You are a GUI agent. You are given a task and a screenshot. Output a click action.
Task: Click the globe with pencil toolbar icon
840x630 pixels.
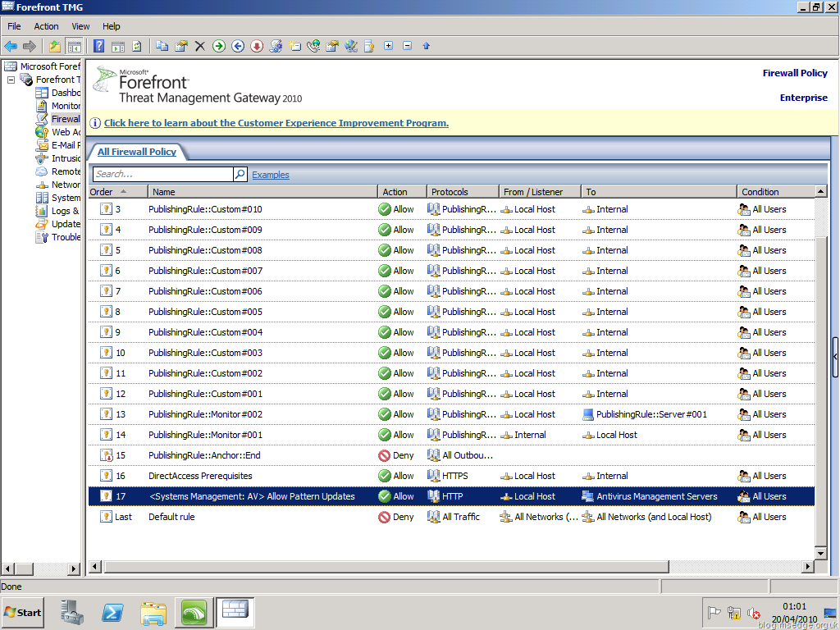[x=351, y=46]
